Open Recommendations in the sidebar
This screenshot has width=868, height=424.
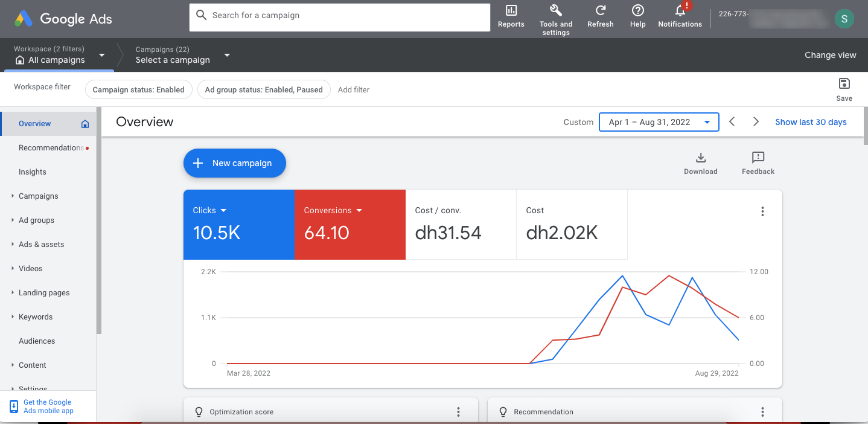click(x=51, y=148)
